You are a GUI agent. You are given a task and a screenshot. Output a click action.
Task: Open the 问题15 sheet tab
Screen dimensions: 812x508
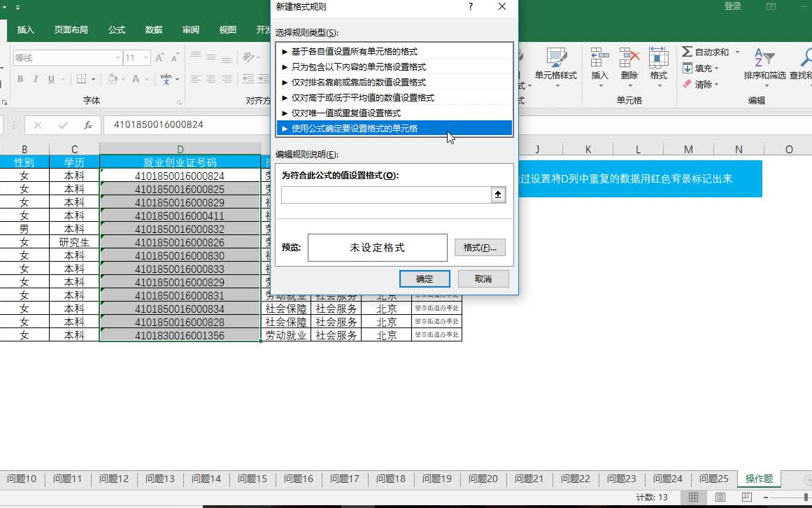click(x=251, y=479)
